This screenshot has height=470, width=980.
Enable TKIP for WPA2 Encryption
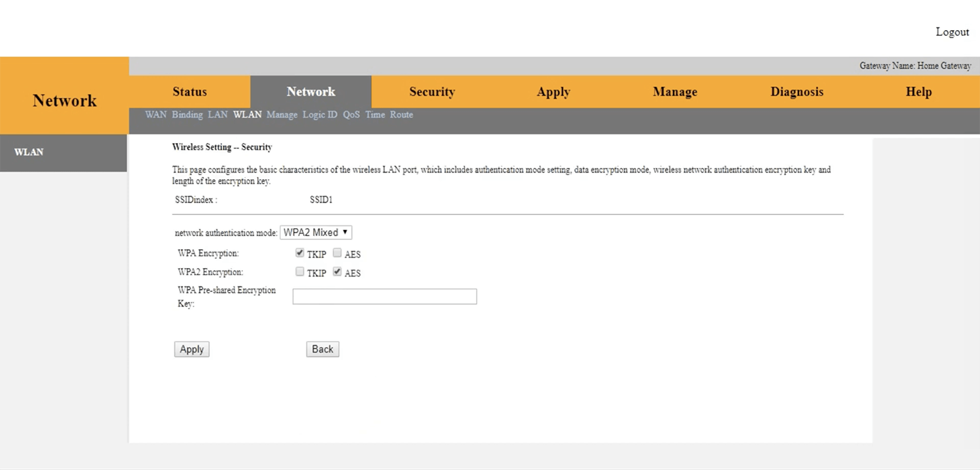coord(300,272)
